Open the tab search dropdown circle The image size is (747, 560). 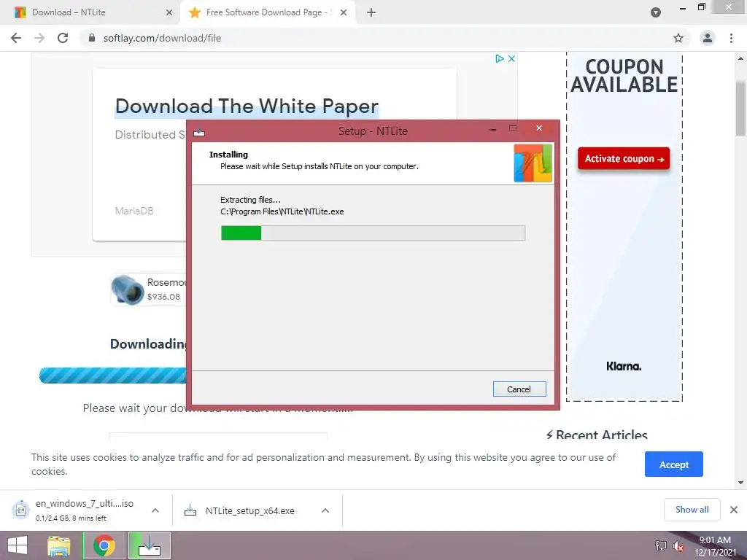656,12
